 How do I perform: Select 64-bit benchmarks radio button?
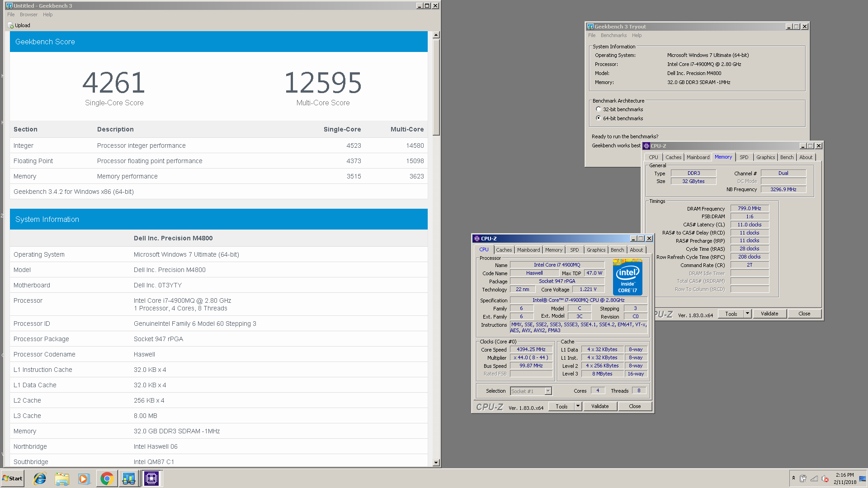tap(599, 118)
